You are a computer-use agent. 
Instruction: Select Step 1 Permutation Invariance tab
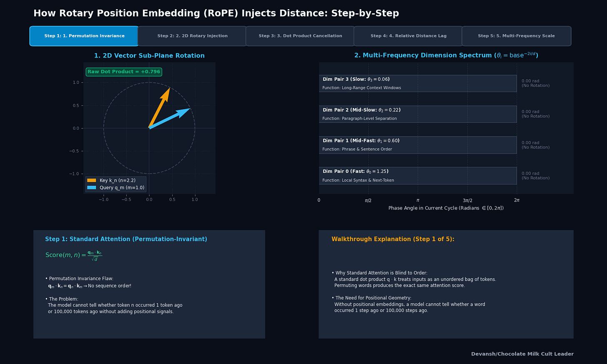[84, 36]
